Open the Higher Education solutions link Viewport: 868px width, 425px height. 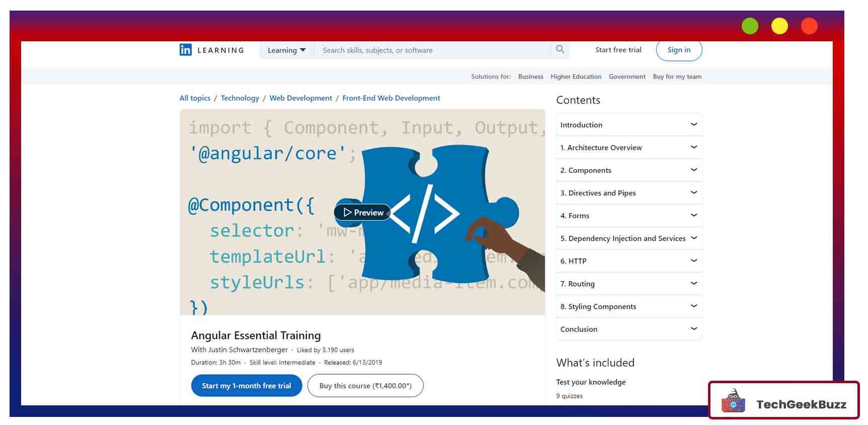click(x=576, y=77)
